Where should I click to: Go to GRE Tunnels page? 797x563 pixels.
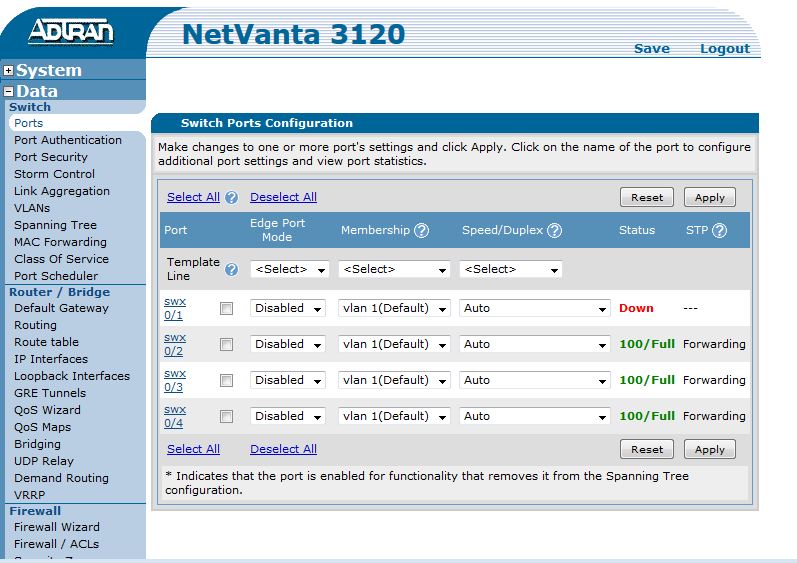tap(50, 393)
